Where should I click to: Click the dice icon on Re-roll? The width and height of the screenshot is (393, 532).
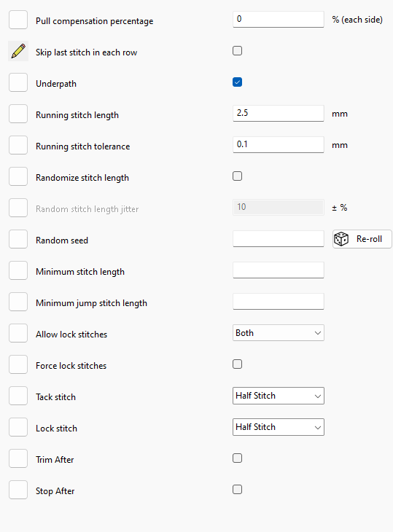click(341, 239)
